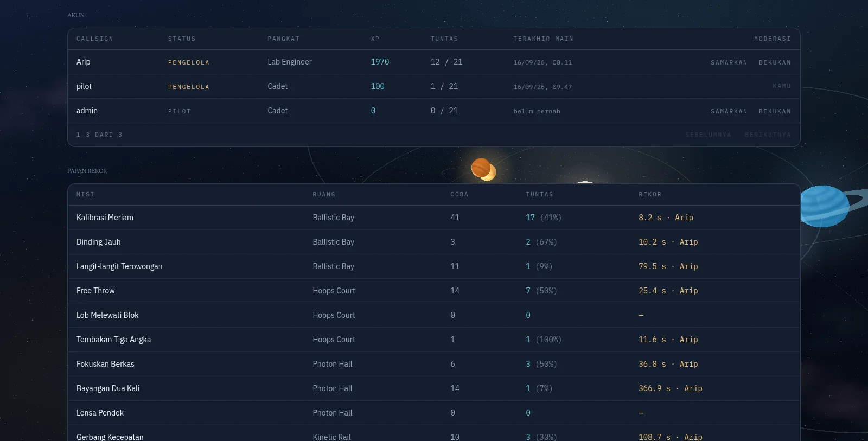Viewport: 868px width, 441px height.
Task: Click the COBA column header
Action: coord(459,194)
